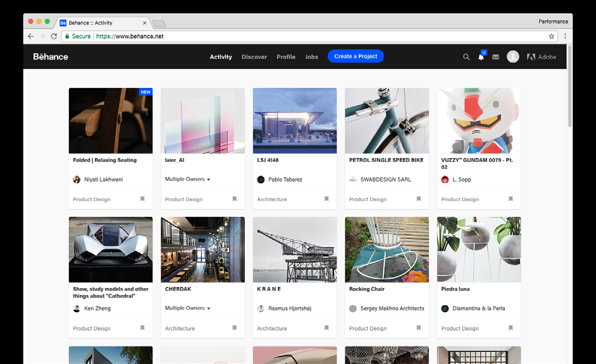Open the Discover nav item
Screen dimensions: 596x364
coord(254,57)
